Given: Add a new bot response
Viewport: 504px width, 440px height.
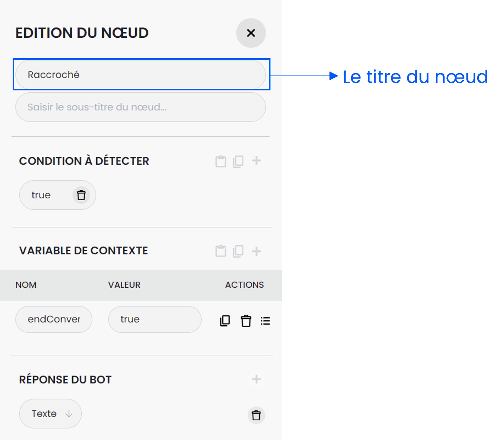Looking at the screenshot, I should tap(256, 379).
